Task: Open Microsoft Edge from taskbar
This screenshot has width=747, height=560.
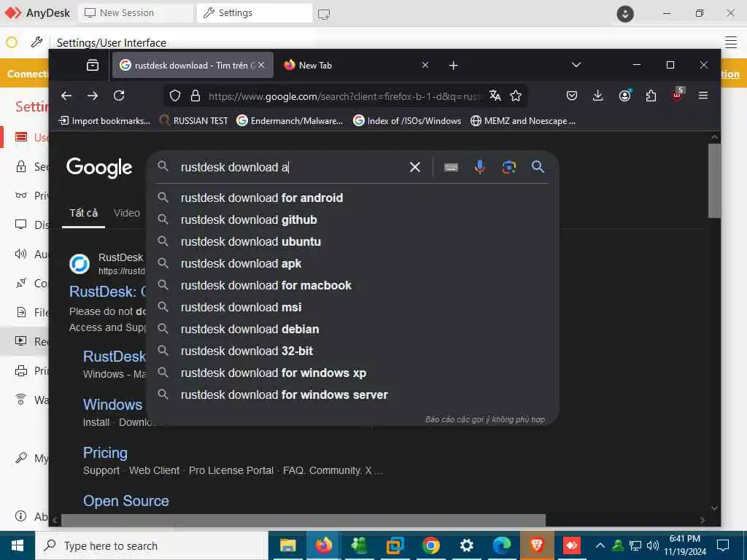Action: [x=502, y=545]
